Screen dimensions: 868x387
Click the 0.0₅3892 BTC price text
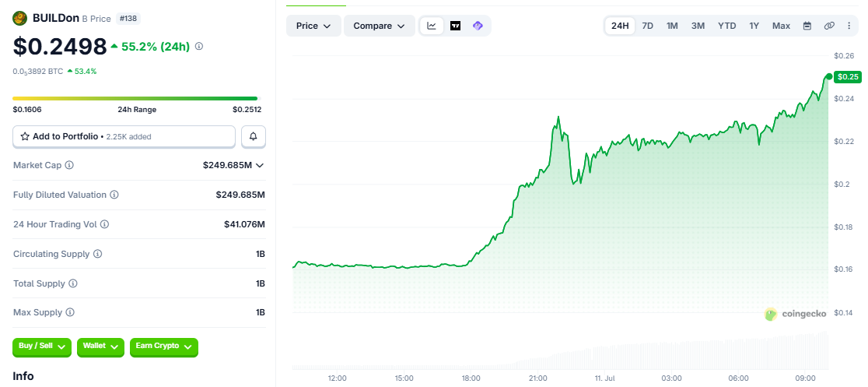(x=37, y=71)
